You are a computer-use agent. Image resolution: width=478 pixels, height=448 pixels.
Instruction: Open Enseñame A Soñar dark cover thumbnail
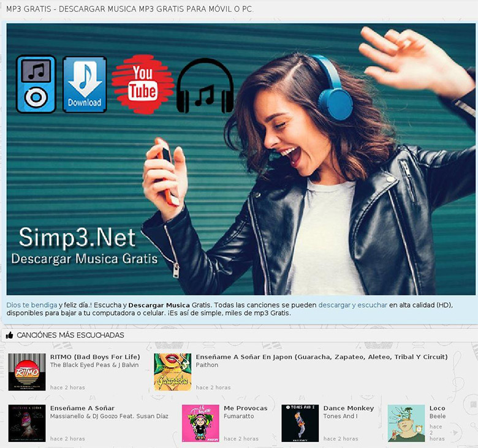tap(27, 423)
